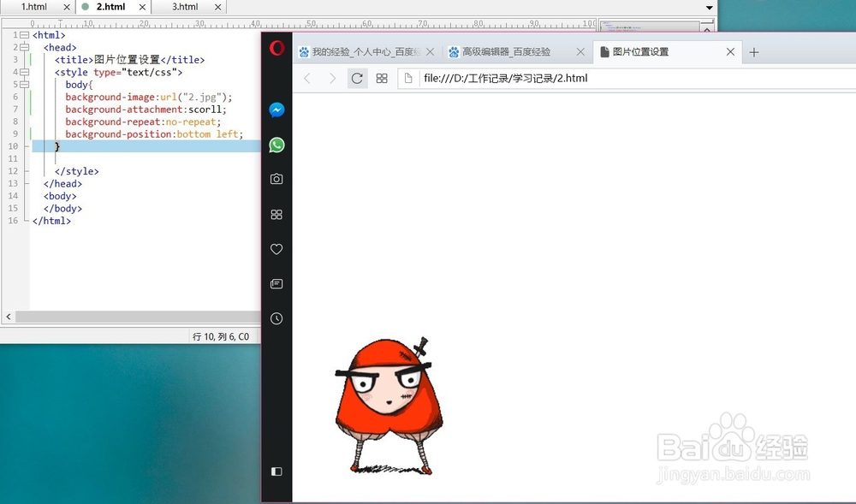Click the page info file icon in address bar
Screen dimensions: 856x504
407,79
